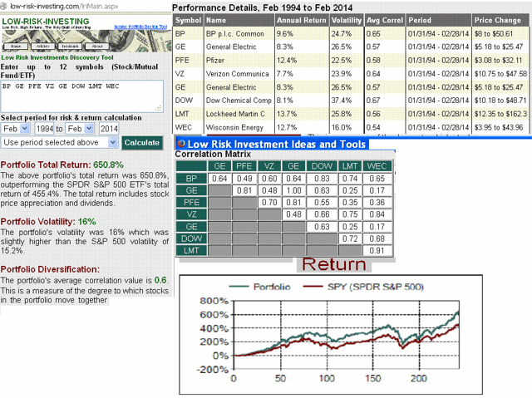Click the Firefox icon beside Low Risk Investment Ideas

(x=181, y=144)
